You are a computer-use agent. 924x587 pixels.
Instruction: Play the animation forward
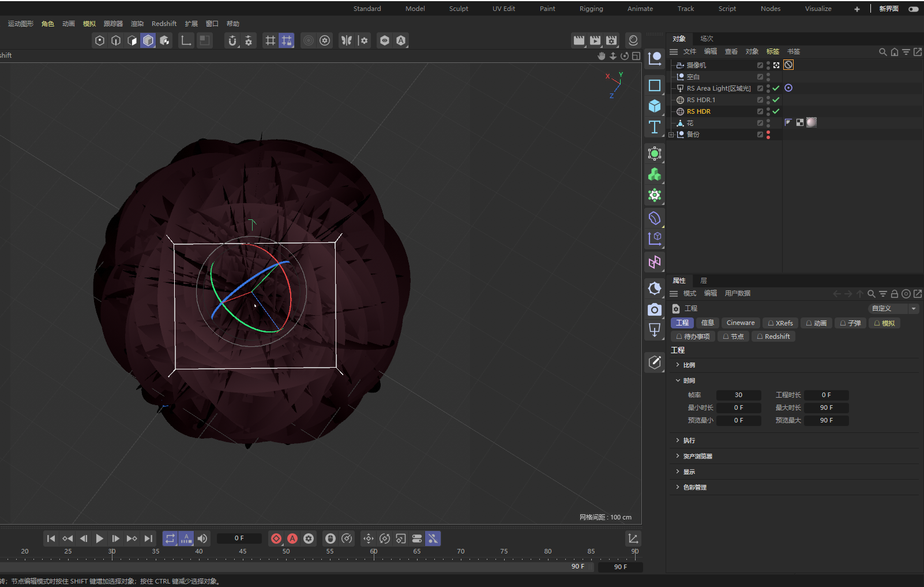(100, 539)
